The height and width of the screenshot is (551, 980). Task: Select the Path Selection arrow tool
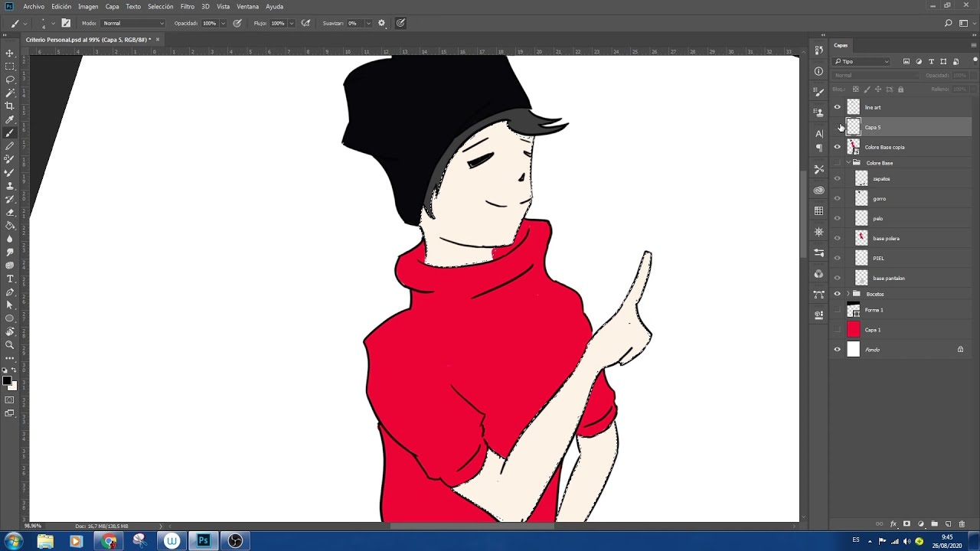click(10, 305)
